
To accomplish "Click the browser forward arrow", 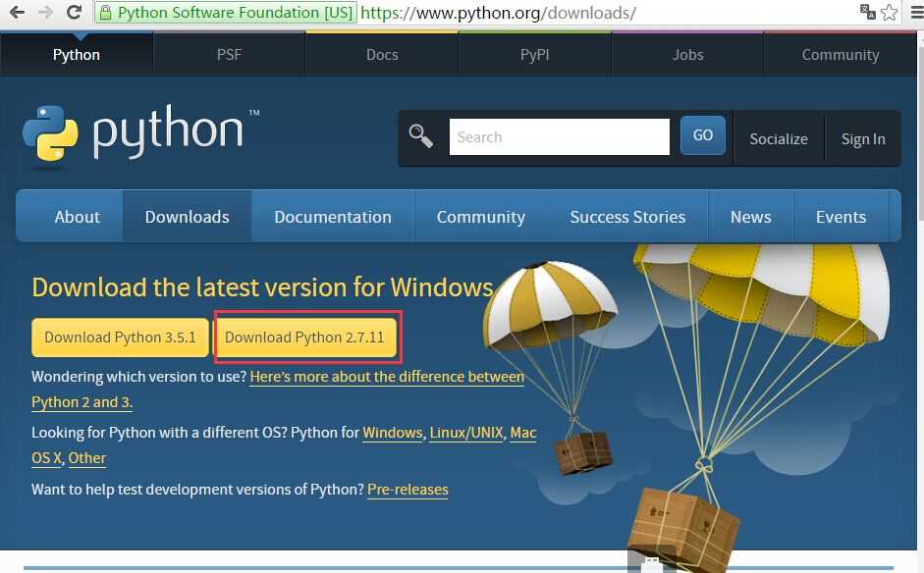I will (45, 12).
